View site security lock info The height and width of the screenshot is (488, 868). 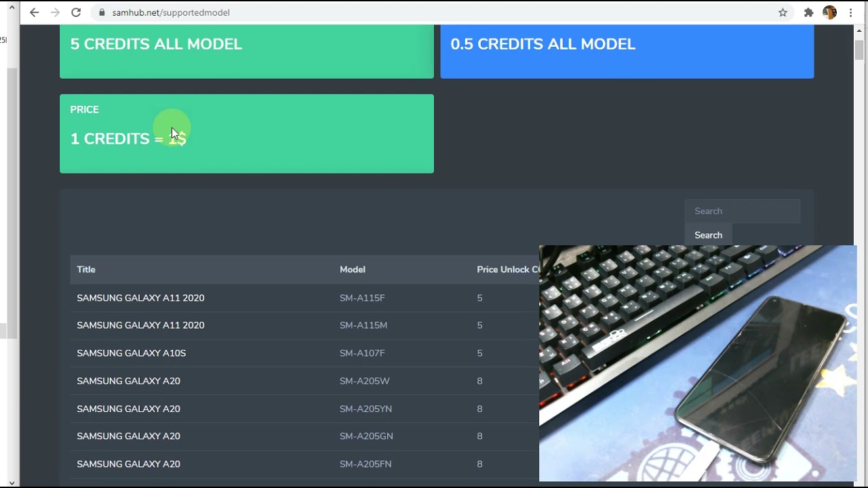coord(102,12)
